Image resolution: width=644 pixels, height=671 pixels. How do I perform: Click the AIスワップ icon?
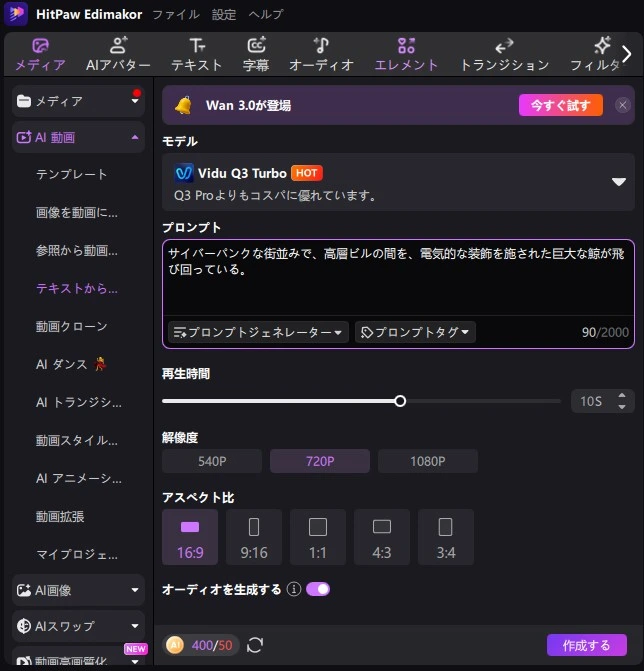click(x=24, y=626)
